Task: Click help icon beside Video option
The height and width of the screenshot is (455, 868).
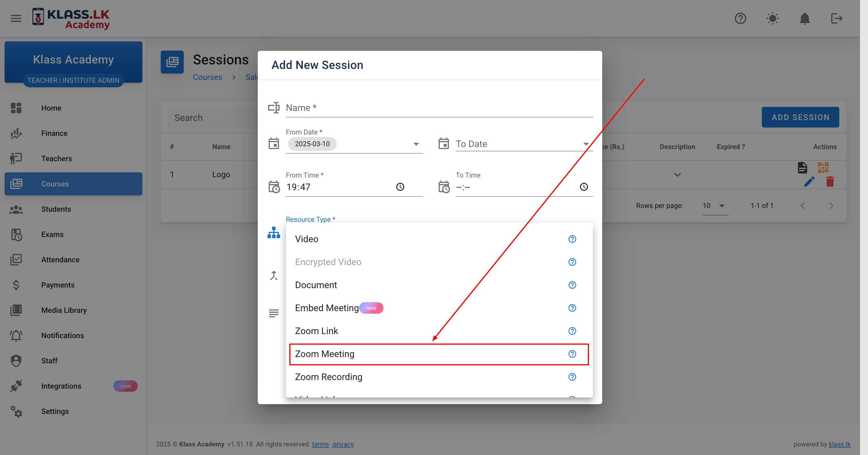Action: tap(572, 239)
